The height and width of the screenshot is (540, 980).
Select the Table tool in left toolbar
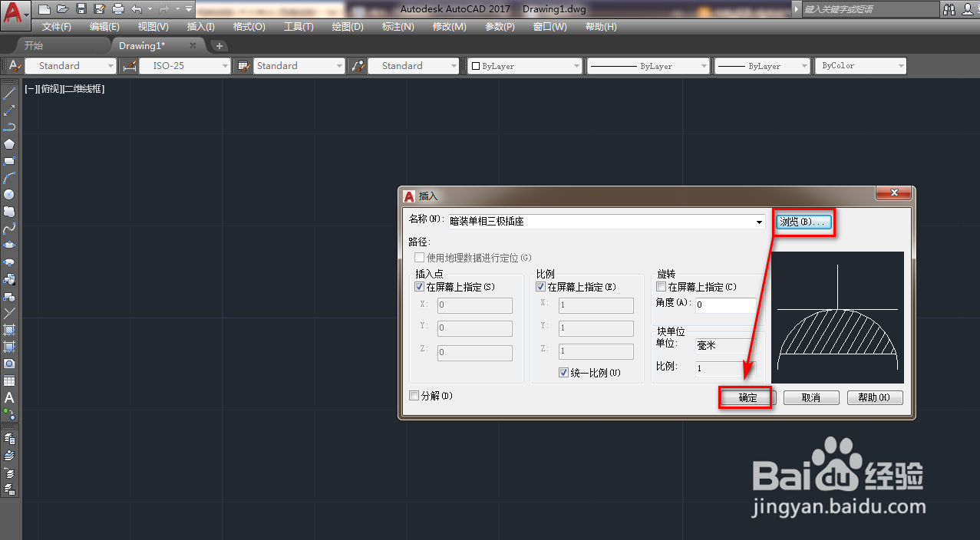coord(9,380)
